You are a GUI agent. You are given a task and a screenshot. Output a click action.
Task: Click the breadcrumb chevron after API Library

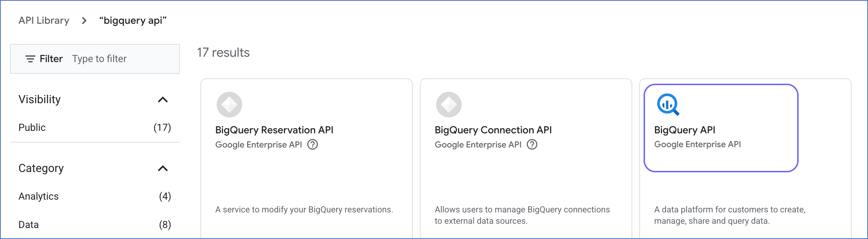pos(84,21)
